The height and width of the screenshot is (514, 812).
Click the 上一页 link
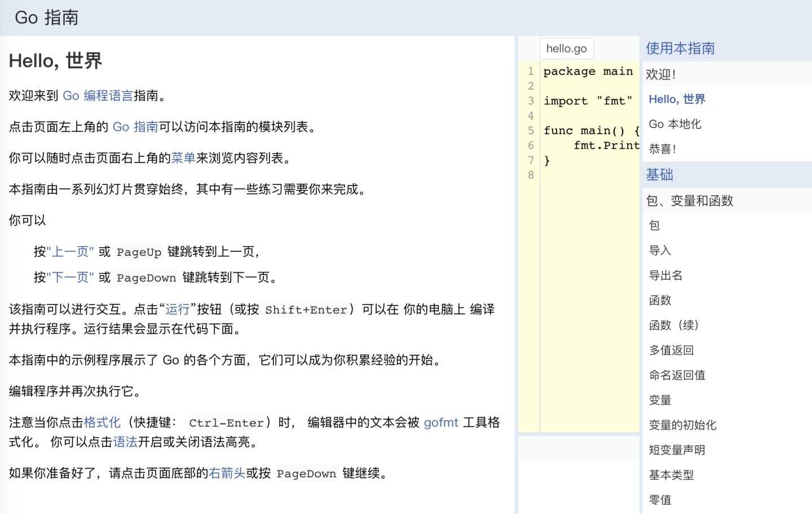coord(70,252)
